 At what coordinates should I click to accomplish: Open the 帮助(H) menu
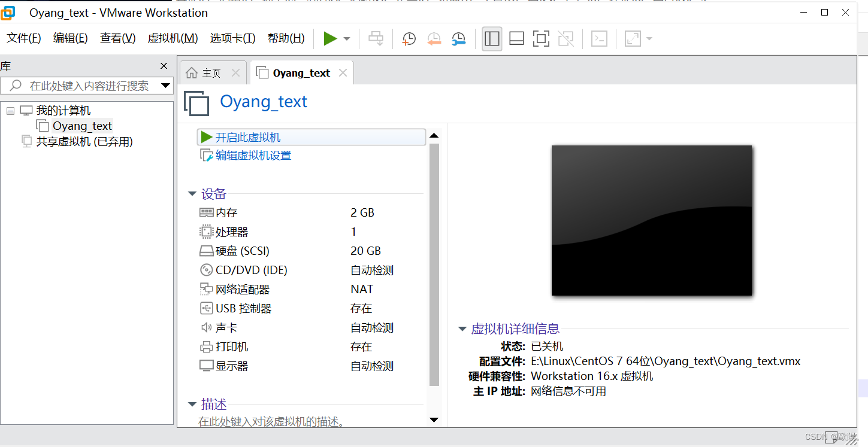[x=286, y=38]
